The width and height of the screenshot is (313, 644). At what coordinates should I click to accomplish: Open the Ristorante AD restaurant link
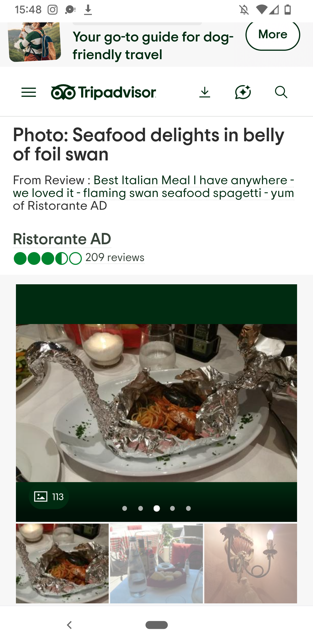pos(62,239)
